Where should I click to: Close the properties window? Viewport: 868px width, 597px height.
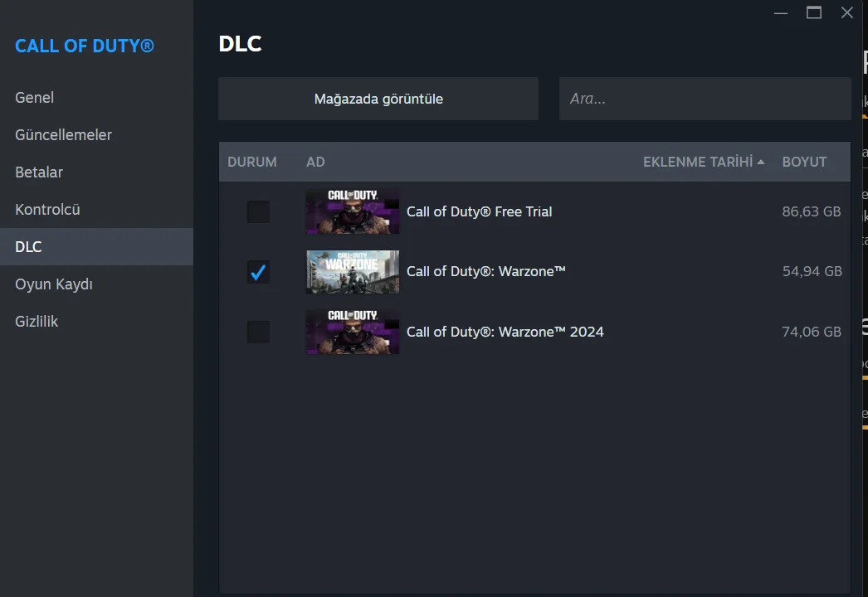pos(847,12)
